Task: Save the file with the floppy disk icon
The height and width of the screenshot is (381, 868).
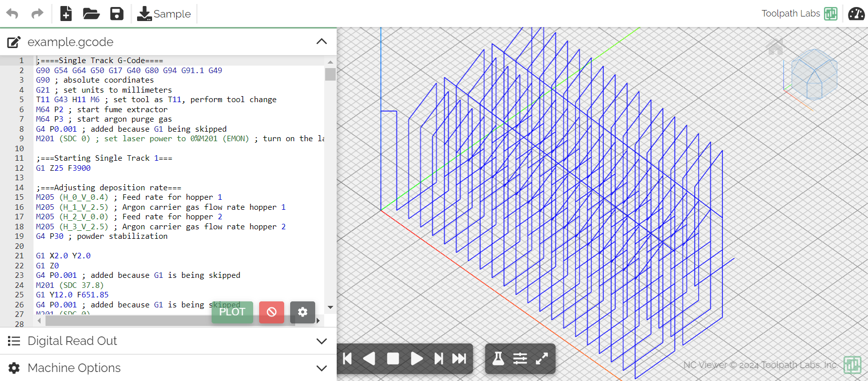Action: pyautogui.click(x=117, y=14)
